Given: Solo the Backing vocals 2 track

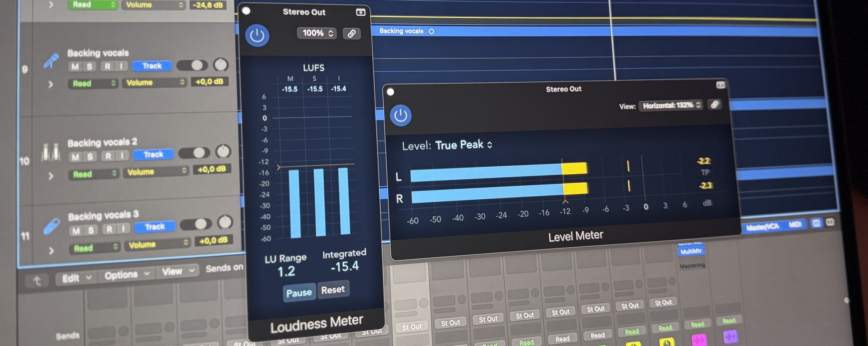Looking at the screenshot, I should (x=90, y=157).
